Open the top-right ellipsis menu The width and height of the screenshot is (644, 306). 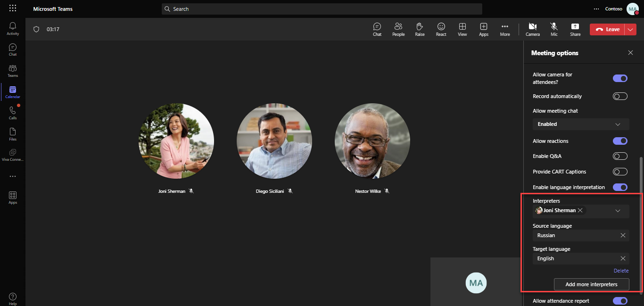pyautogui.click(x=596, y=8)
